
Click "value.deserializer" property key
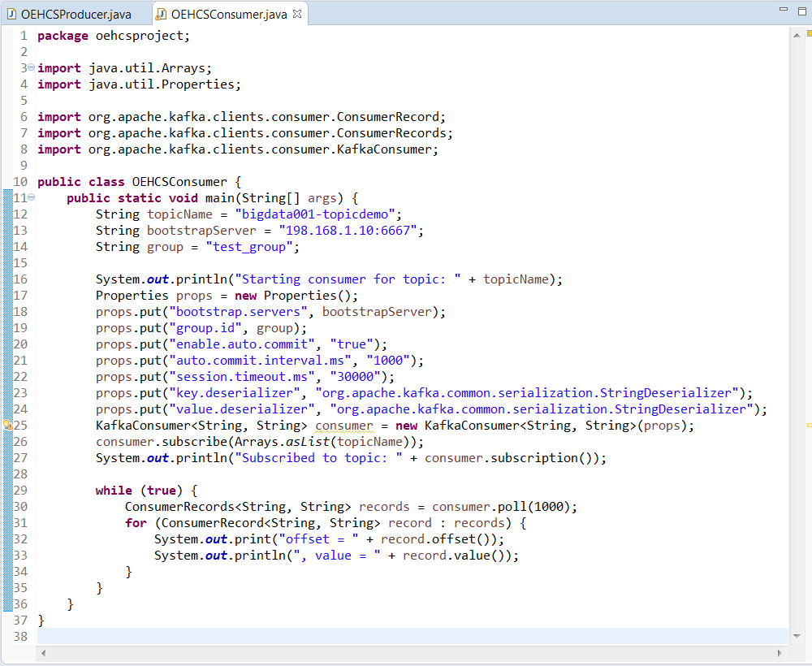coord(242,409)
